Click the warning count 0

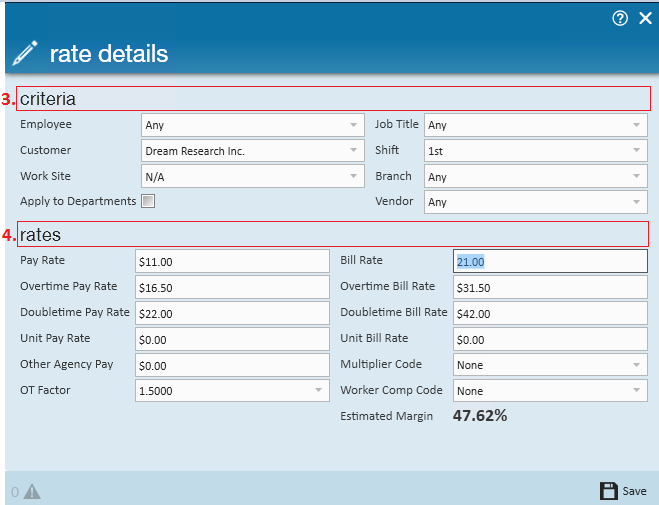(15, 492)
